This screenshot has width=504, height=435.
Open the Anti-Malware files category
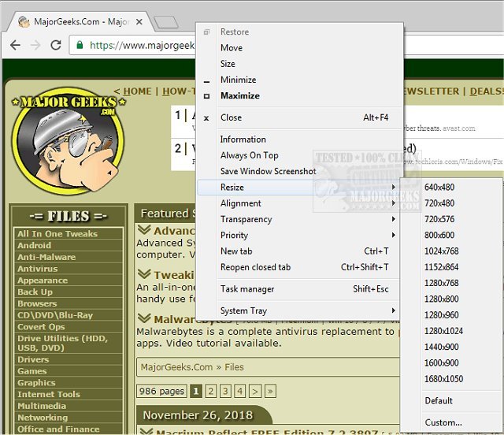click(x=46, y=257)
